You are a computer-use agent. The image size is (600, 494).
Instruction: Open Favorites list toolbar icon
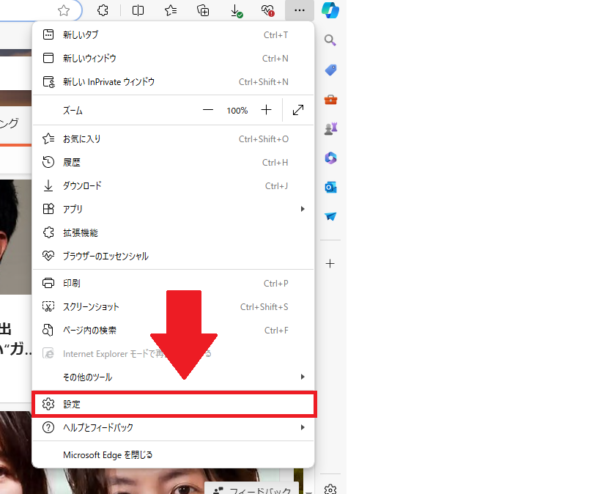[171, 10]
